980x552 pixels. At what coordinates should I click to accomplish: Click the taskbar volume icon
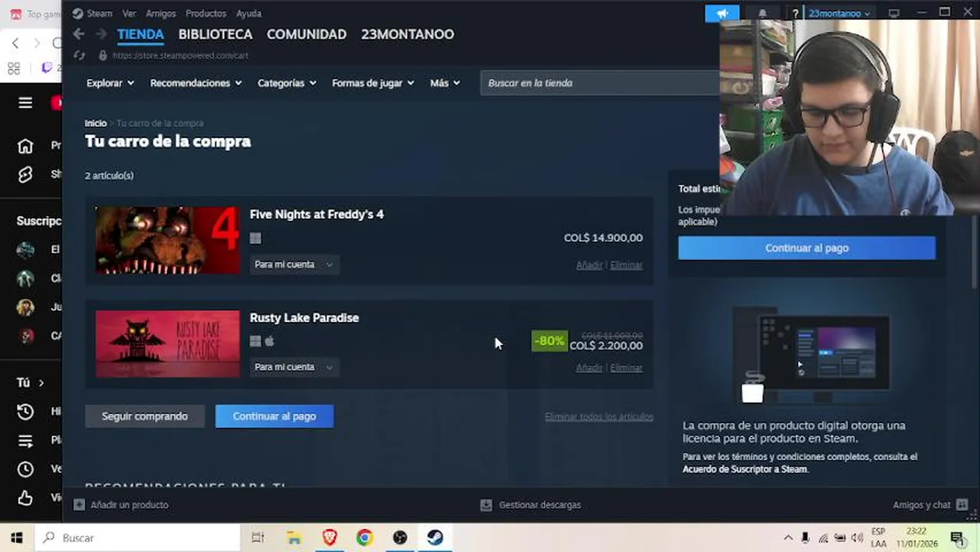(x=857, y=537)
